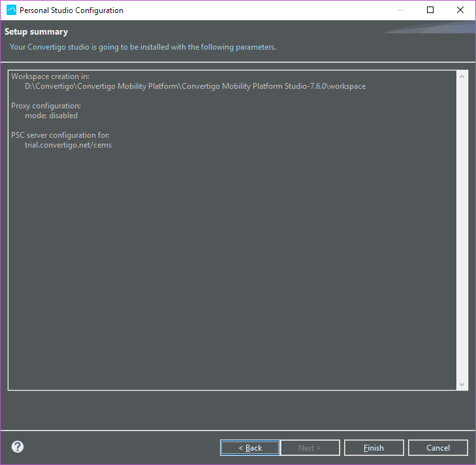Click the Finish button
The image size is (476, 465).
click(x=373, y=447)
